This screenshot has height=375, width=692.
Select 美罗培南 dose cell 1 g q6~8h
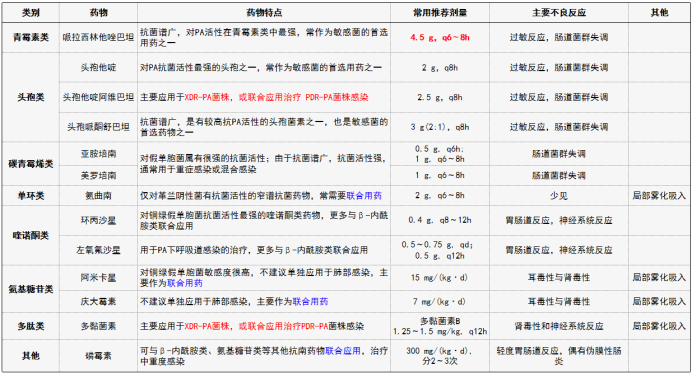click(x=440, y=176)
